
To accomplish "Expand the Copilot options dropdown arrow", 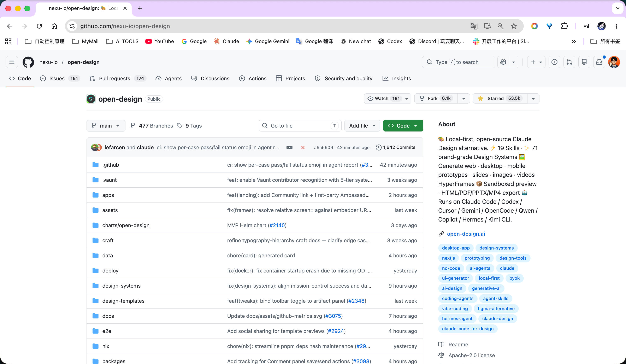I will point(514,62).
